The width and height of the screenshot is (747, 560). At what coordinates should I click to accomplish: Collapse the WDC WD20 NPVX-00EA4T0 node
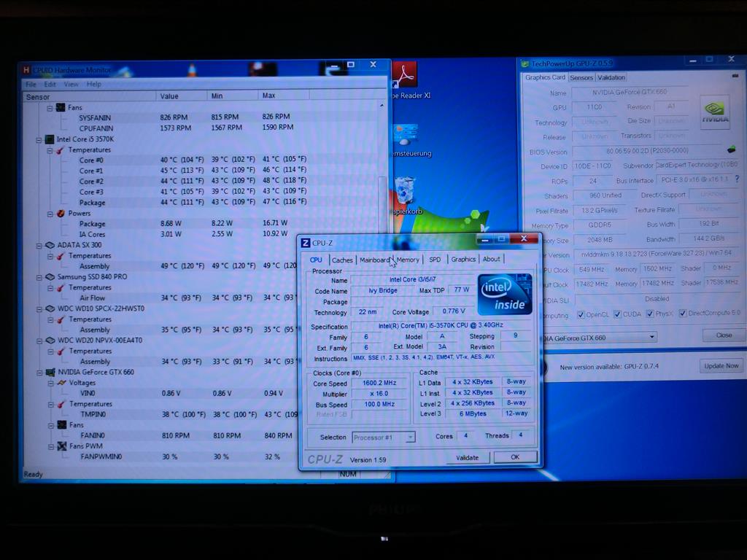(x=40, y=341)
